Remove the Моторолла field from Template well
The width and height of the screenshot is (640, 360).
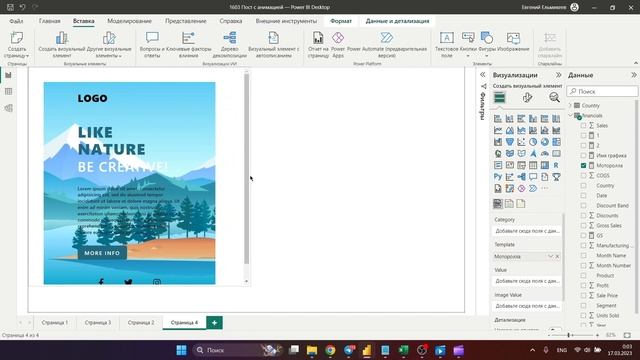(558, 256)
